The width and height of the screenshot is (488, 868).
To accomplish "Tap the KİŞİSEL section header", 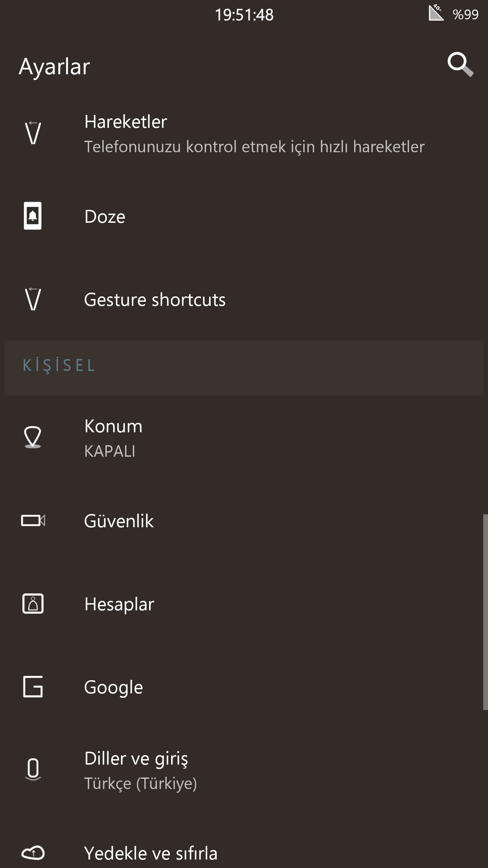I will 244,368.
